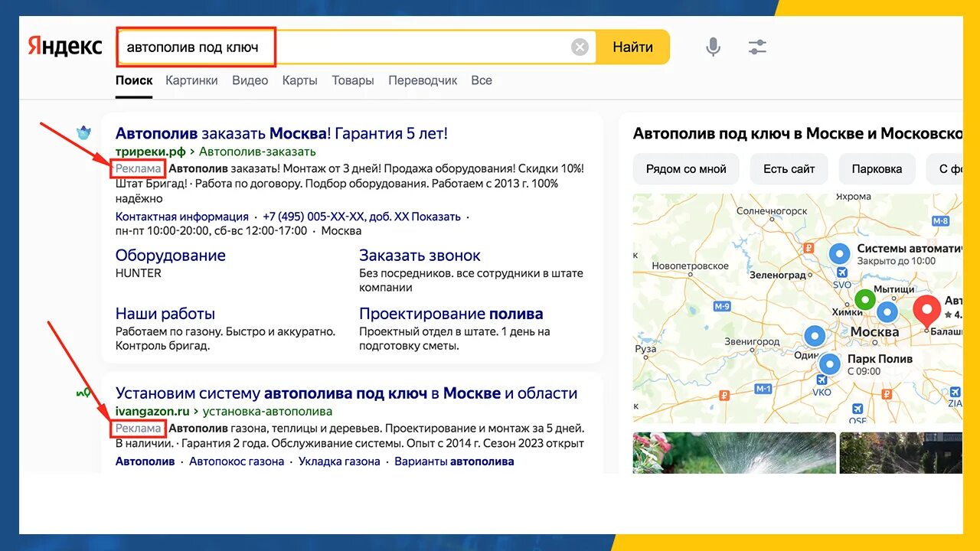The image size is (980, 551).
Task: Open the Автопокос газона quick link
Action: coord(237,461)
